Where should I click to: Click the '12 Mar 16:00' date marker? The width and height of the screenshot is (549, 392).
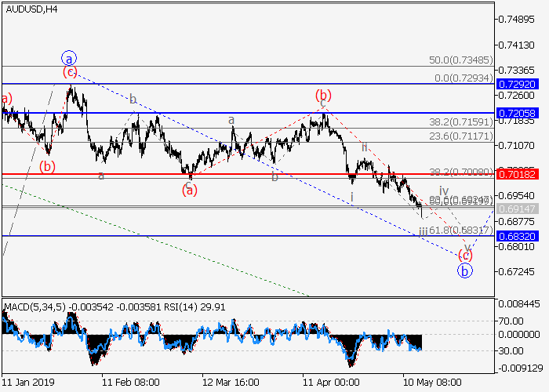point(231,382)
